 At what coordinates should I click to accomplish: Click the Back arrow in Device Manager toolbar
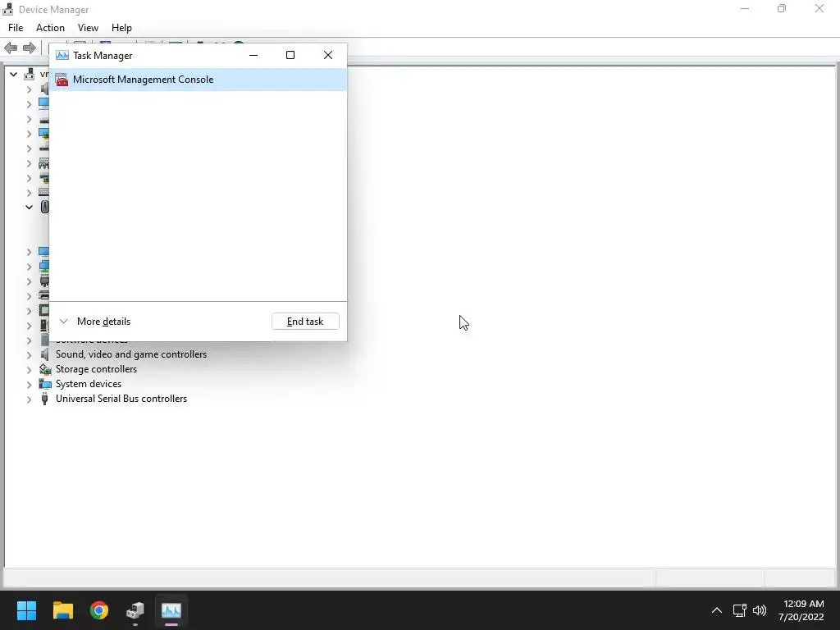[x=11, y=48]
